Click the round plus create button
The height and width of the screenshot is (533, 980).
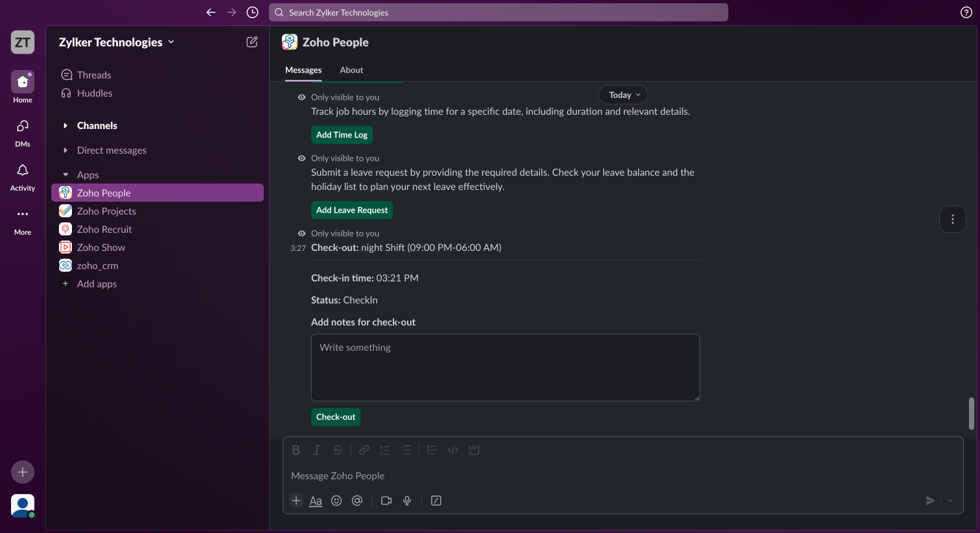click(23, 472)
